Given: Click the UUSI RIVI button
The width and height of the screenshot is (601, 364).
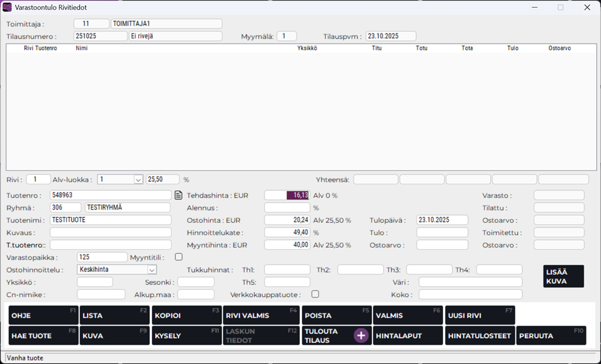Looking at the screenshot, I should click(x=479, y=316).
